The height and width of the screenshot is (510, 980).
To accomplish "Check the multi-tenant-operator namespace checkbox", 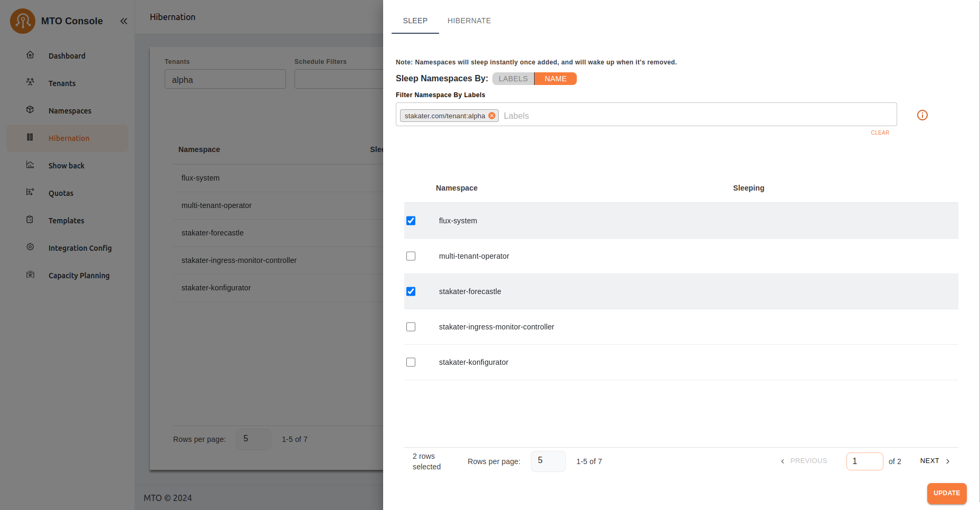I will coord(411,256).
